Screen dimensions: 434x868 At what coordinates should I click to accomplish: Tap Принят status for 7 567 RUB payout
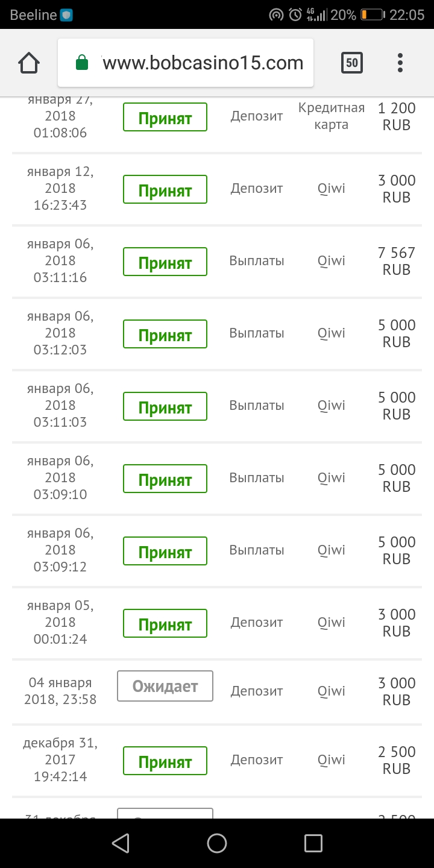click(165, 262)
